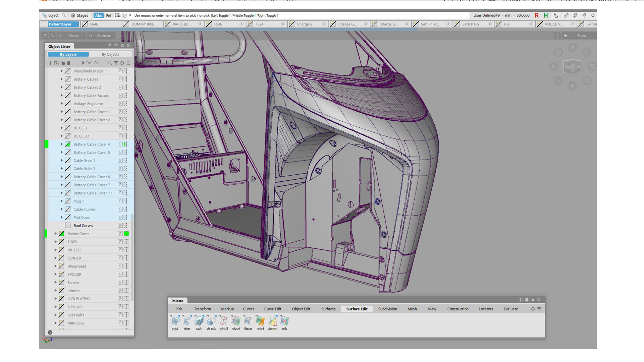Image resolution: width=644 pixels, height=362 pixels.
Task: Click the ViewCube in the viewport
Action: pos(572,67)
